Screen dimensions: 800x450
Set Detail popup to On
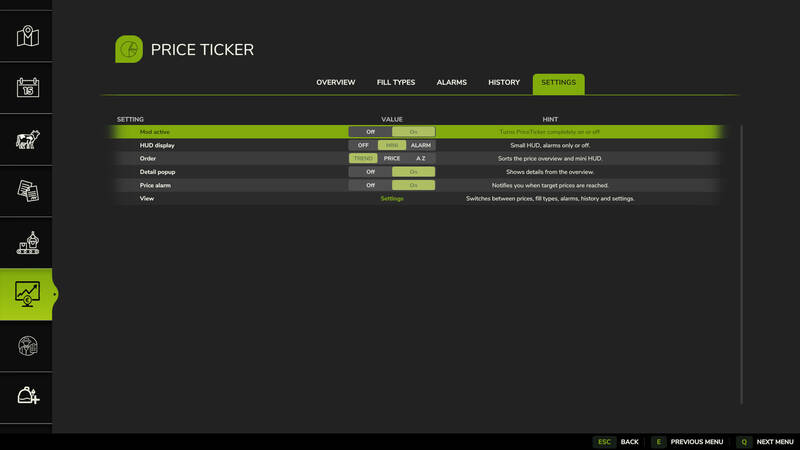point(413,172)
